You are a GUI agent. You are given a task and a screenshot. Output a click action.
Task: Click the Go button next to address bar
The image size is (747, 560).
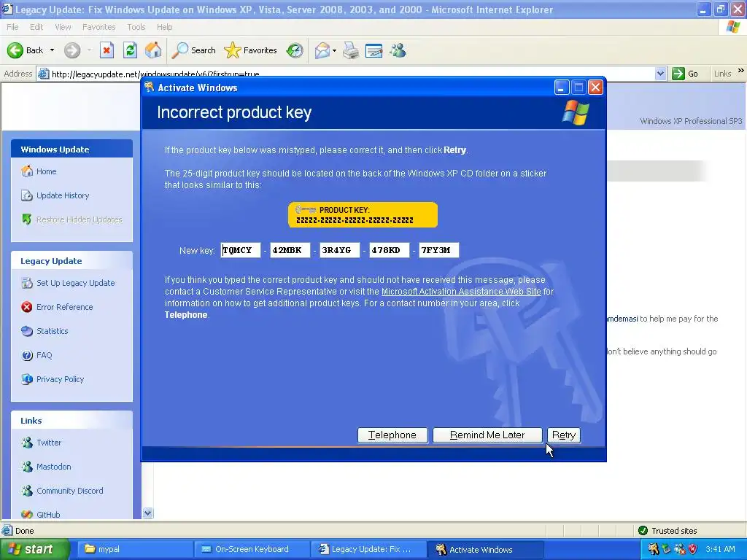(685, 74)
